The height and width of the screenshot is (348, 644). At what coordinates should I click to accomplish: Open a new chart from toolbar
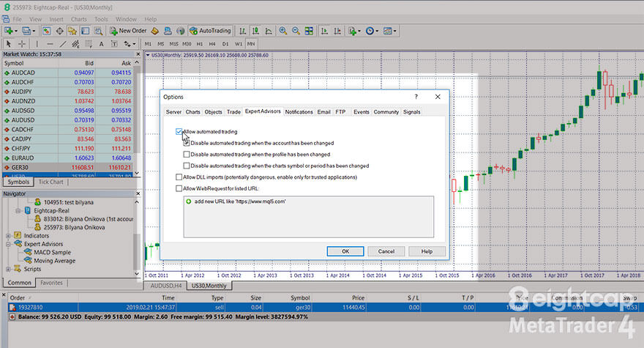(8, 31)
